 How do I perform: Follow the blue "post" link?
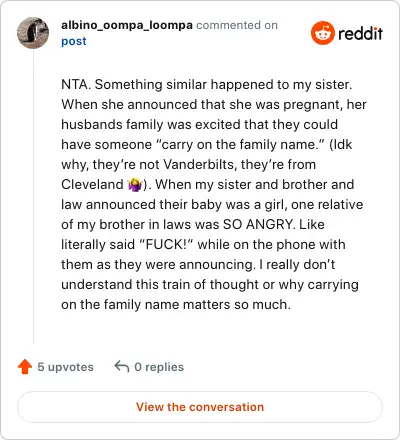pos(74,41)
